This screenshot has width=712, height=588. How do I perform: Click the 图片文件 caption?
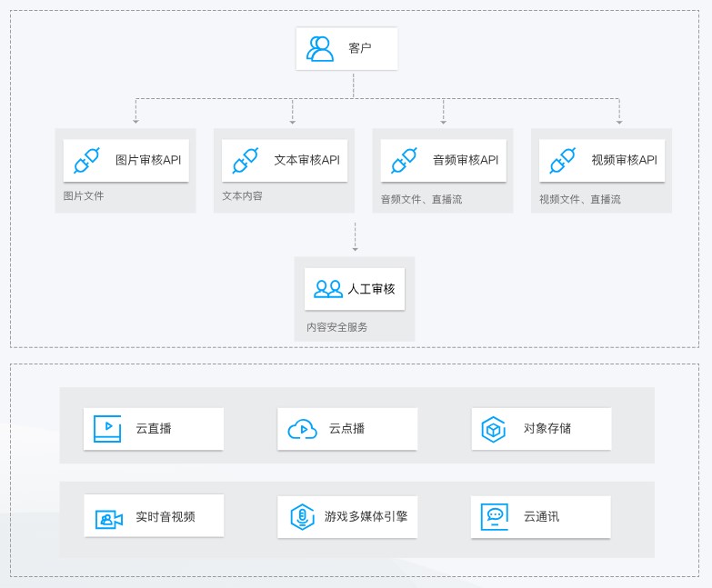coord(84,196)
